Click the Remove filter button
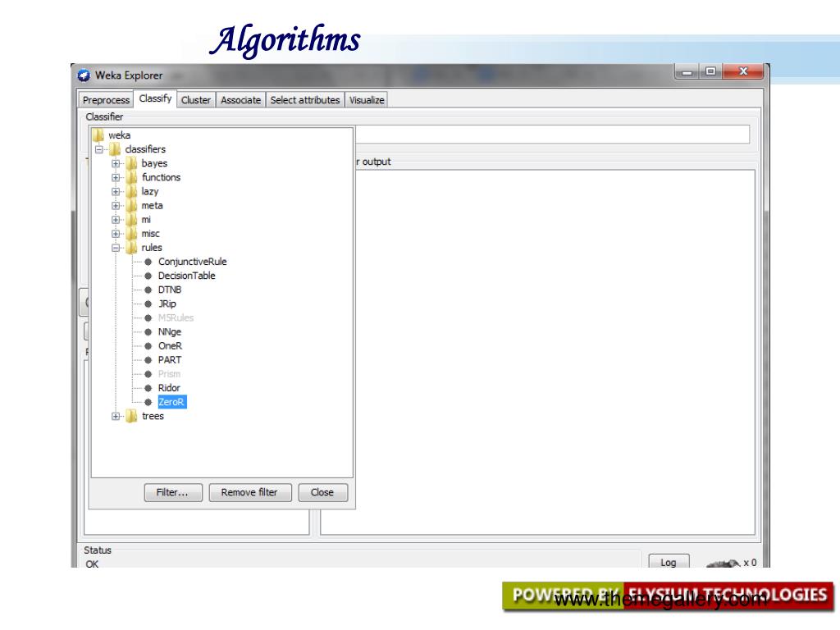This screenshot has height=630, width=840. (249, 492)
